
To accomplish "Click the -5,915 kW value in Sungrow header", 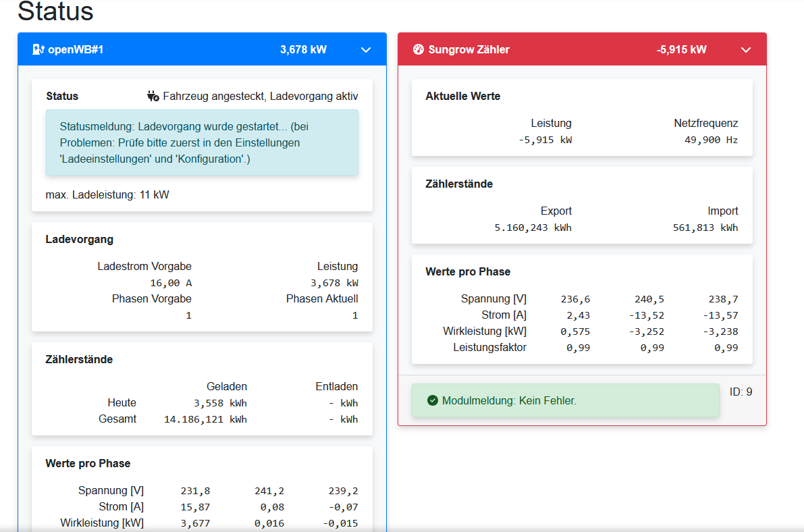I will tap(681, 49).
